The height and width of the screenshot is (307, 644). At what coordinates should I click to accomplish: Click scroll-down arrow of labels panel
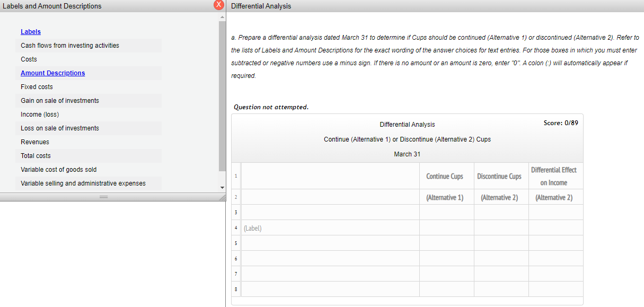(222, 188)
